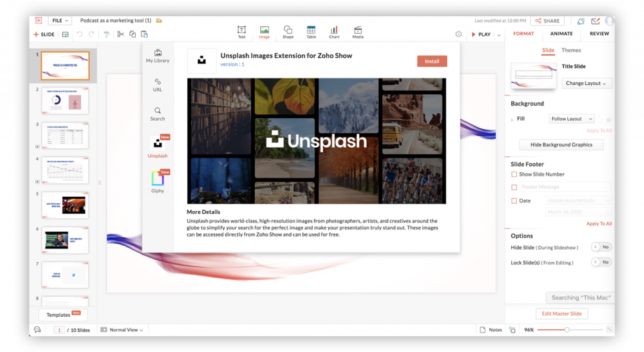The height and width of the screenshot is (352, 644).
Task: Check the Date footer checkbox
Action: [514, 201]
